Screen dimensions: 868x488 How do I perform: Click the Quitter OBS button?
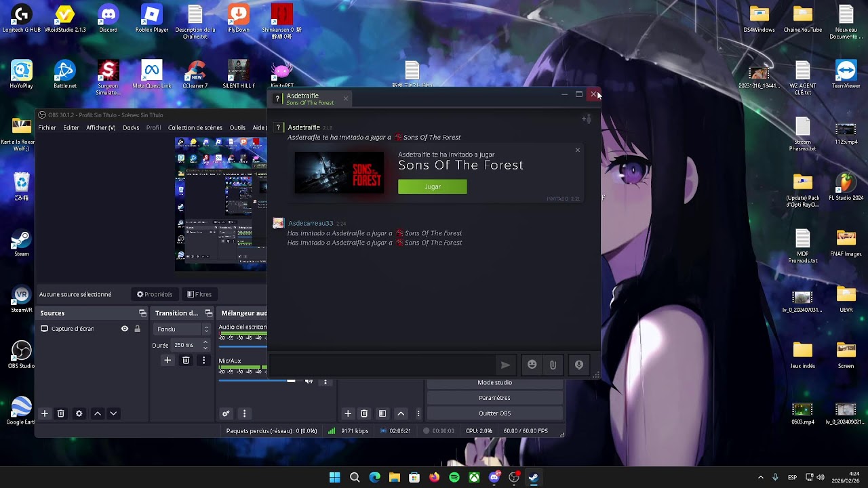(x=495, y=413)
